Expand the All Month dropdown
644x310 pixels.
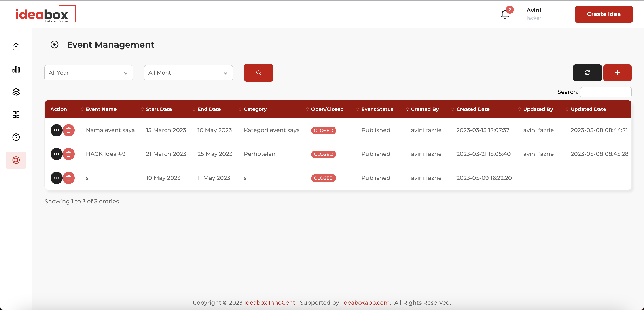click(x=188, y=73)
